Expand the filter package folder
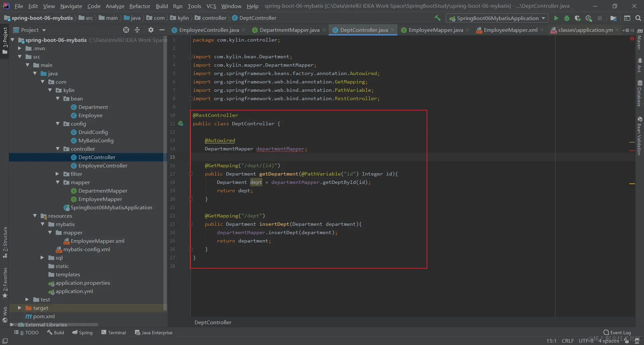 [x=57, y=174]
